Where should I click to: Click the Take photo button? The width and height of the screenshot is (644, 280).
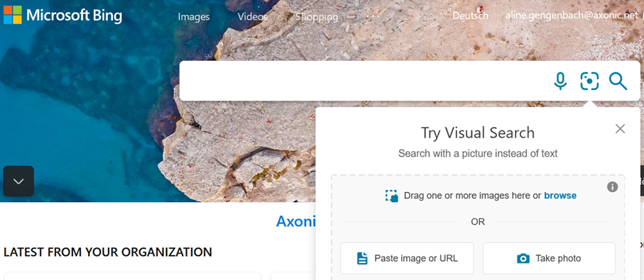pyautogui.click(x=549, y=258)
